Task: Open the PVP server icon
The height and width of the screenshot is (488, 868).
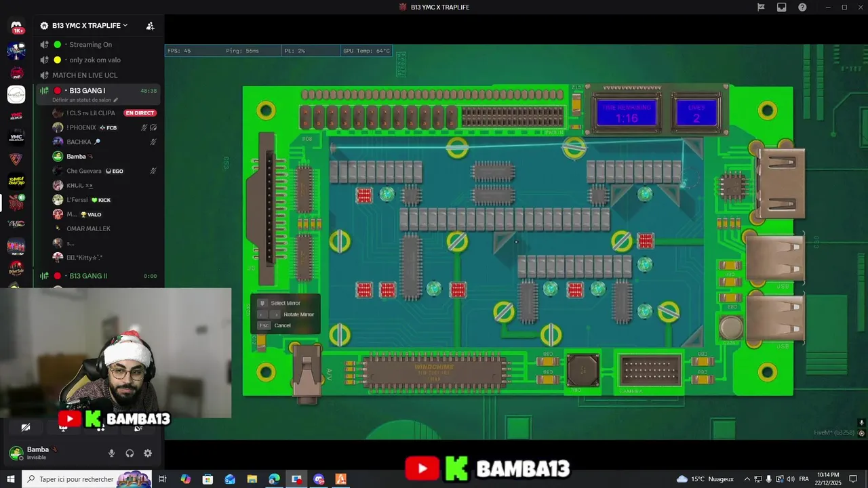Action: [x=16, y=73]
